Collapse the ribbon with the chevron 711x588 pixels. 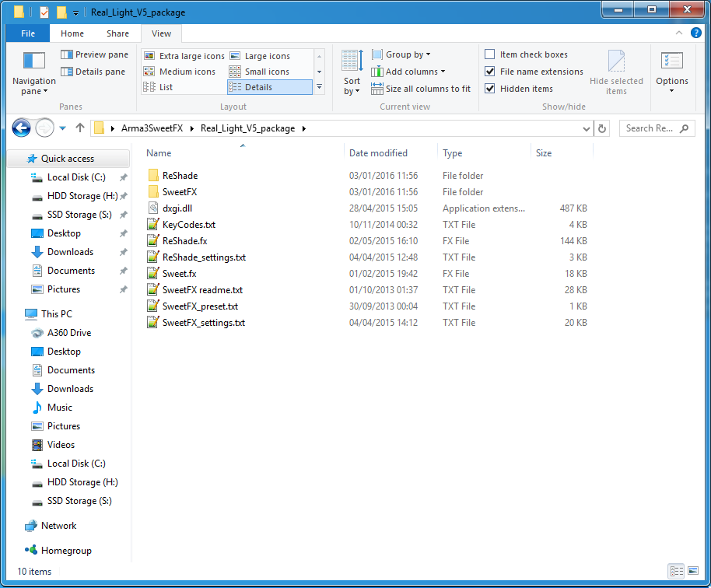(679, 33)
